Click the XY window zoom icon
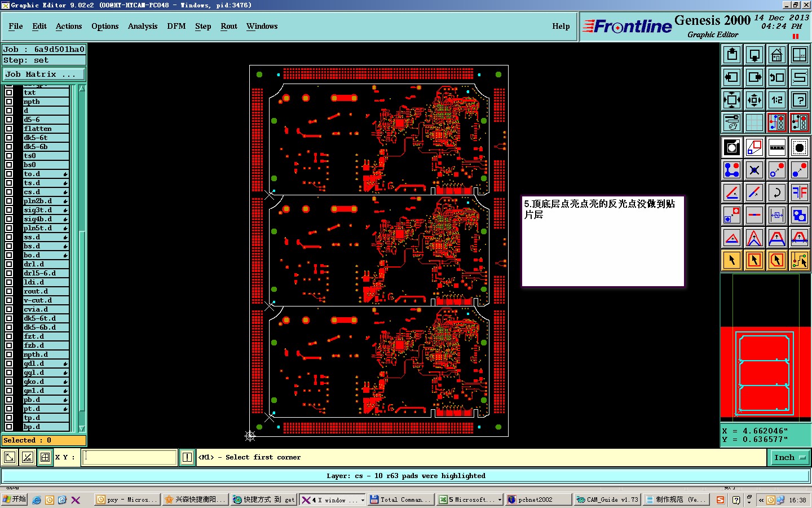The image size is (812, 508). click(x=800, y=55)
